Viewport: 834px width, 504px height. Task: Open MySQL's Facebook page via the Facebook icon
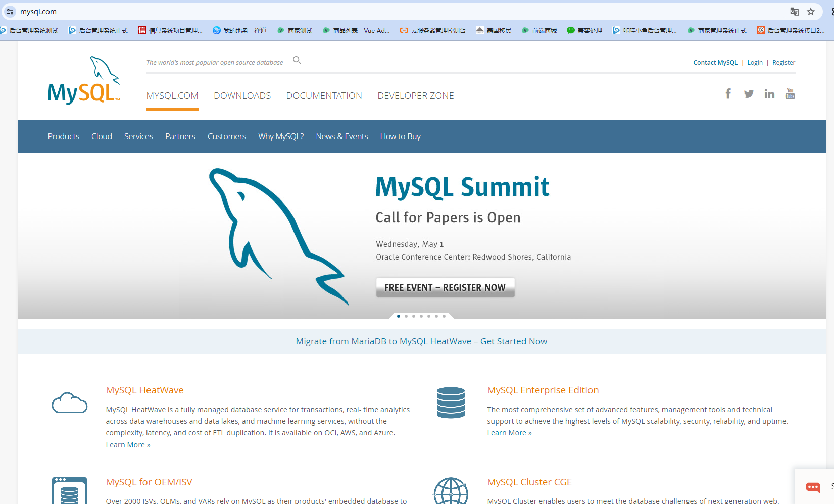(728, 93)
